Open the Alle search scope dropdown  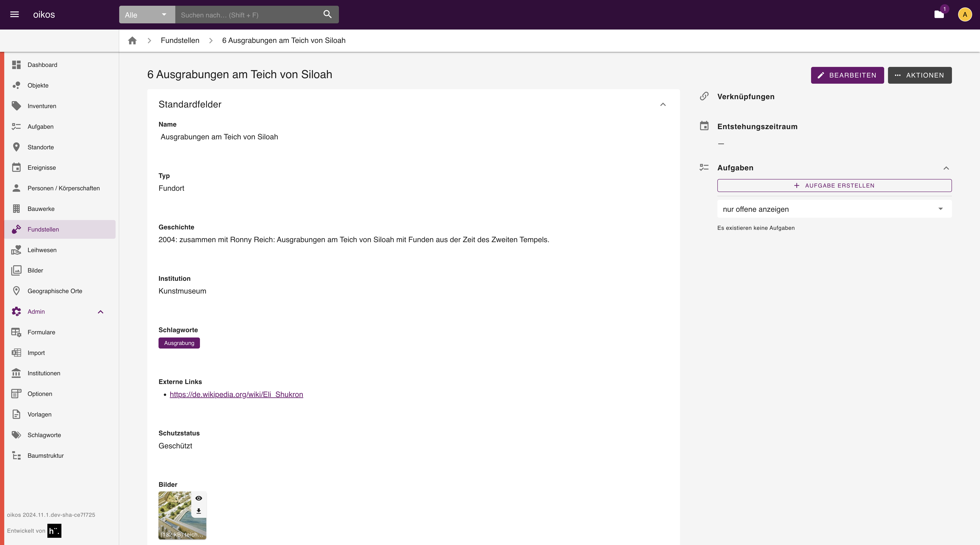[x=147, y=14]
